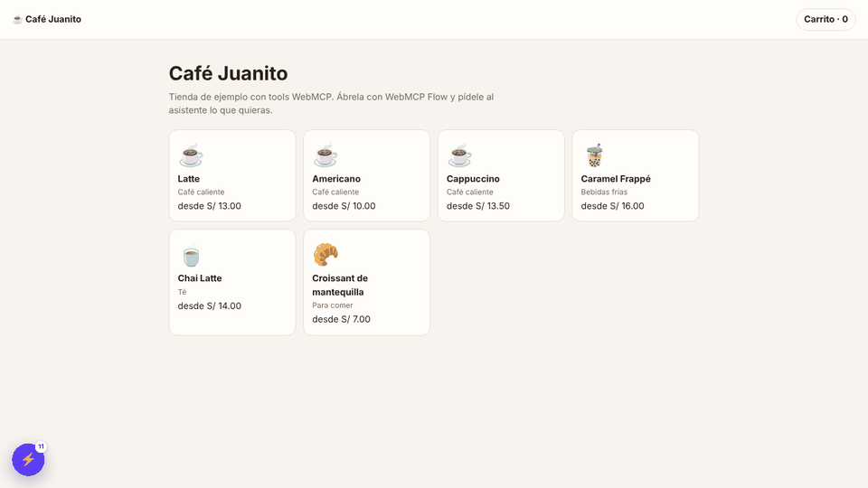Click the price desde S/ 10.00
This screenshot has width=868, height=488.
click(x=344, y=206)
